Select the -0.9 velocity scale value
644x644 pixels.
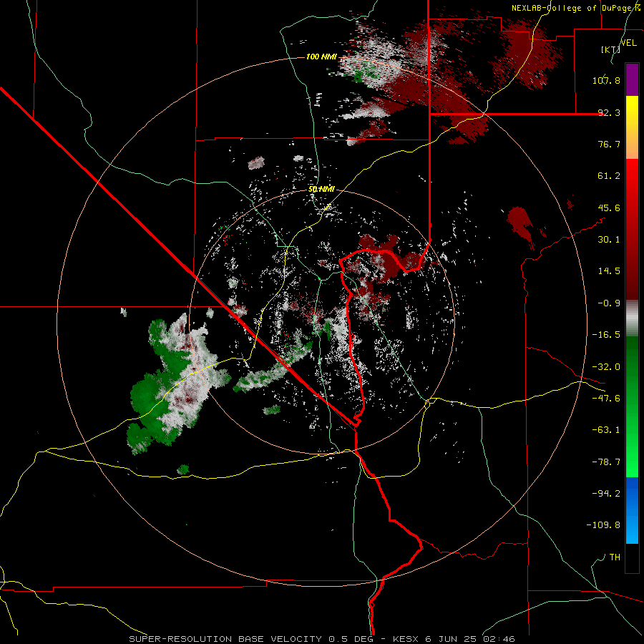[609, 303]
